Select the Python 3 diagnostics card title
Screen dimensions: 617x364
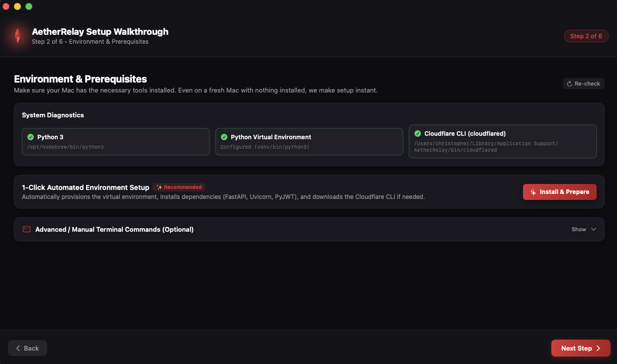(50, 137)
